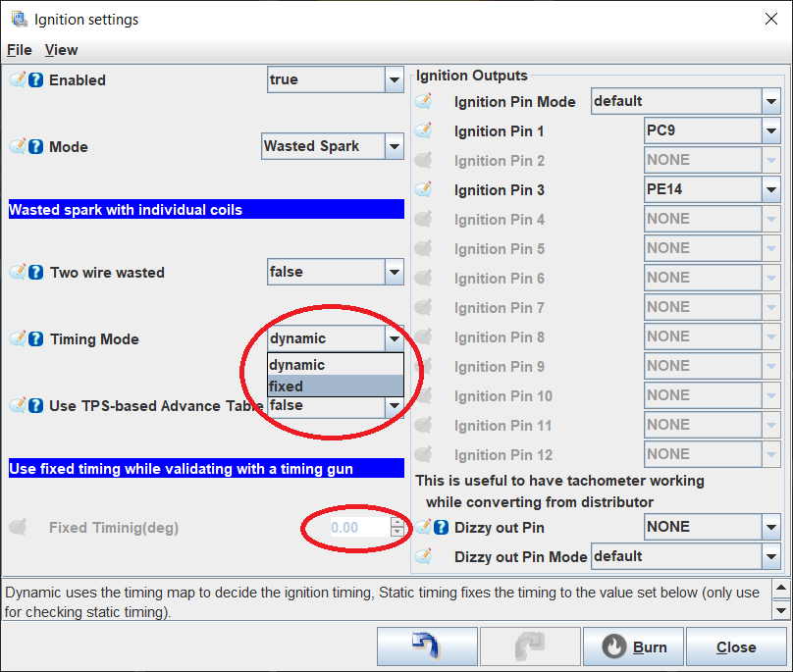Click the edit icon beside Ignition Pin 1
This screenshot has height=672, width=793.
[424, 131]
